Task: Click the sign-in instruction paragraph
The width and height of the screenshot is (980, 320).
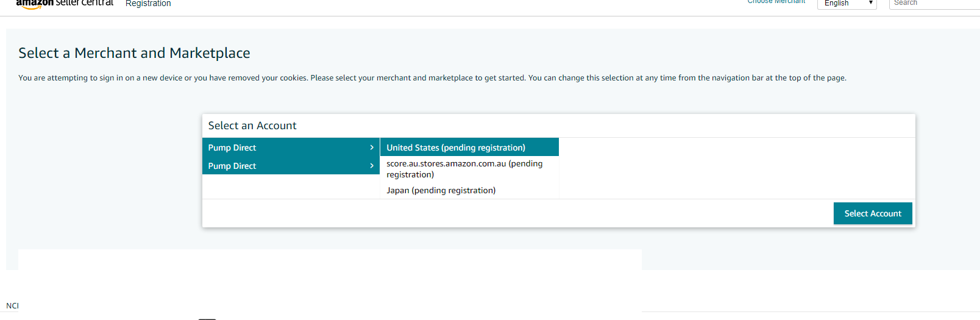Action: point(431,78)
